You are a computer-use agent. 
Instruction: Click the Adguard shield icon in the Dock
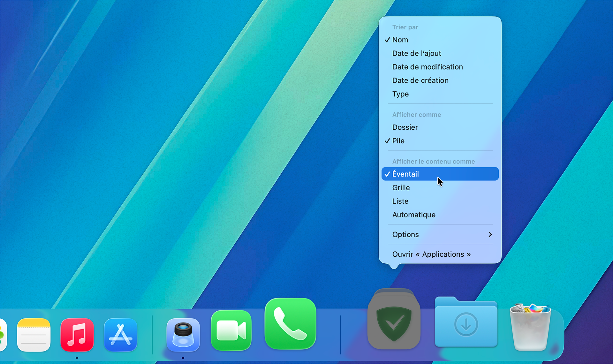tap(394, 319)
